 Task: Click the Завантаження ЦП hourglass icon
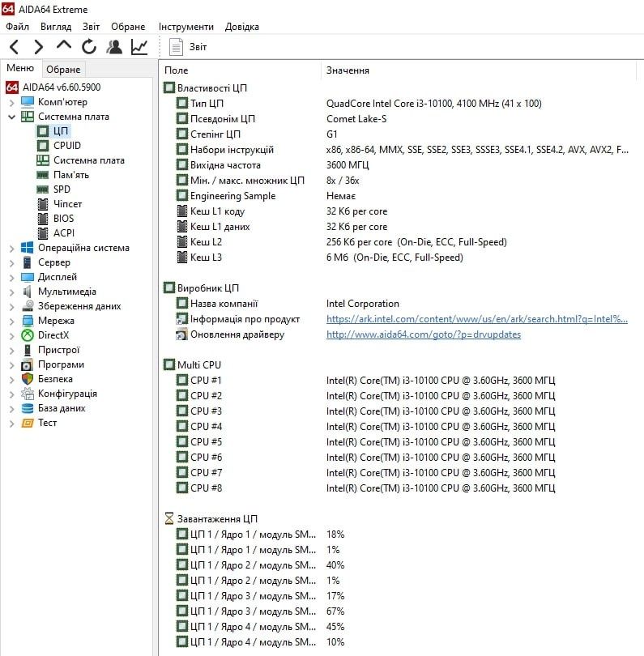pyautogui.click(x=168, y=519)
